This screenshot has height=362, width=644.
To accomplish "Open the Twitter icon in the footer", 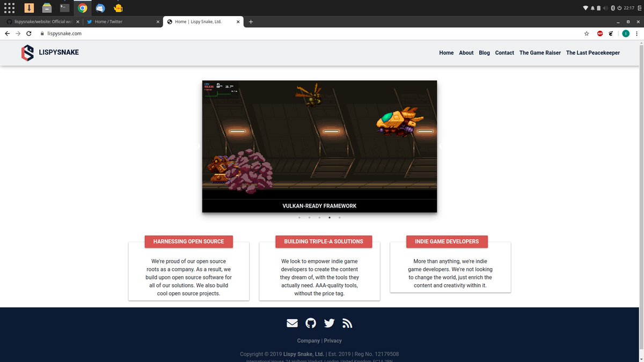I will coord(330,323).
